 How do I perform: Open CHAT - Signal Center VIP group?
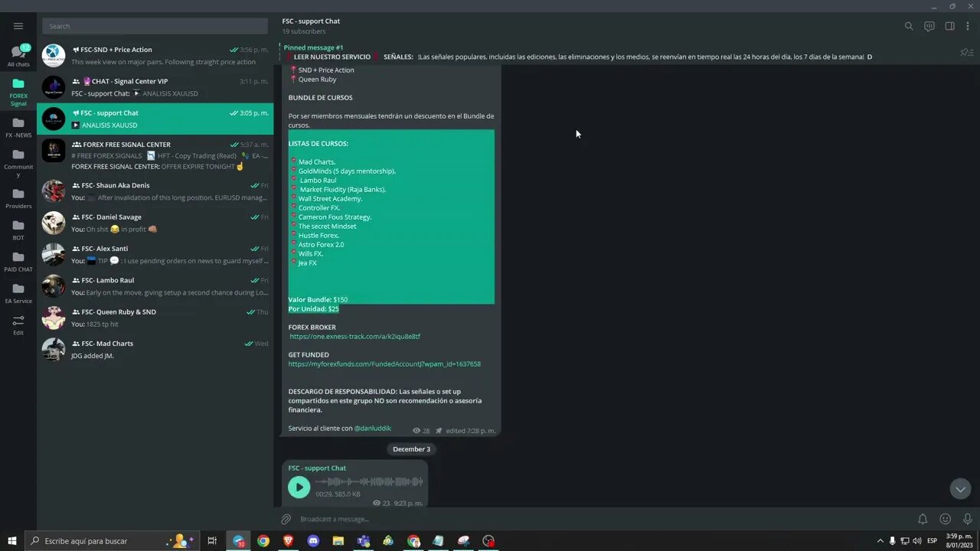point(155,87)
